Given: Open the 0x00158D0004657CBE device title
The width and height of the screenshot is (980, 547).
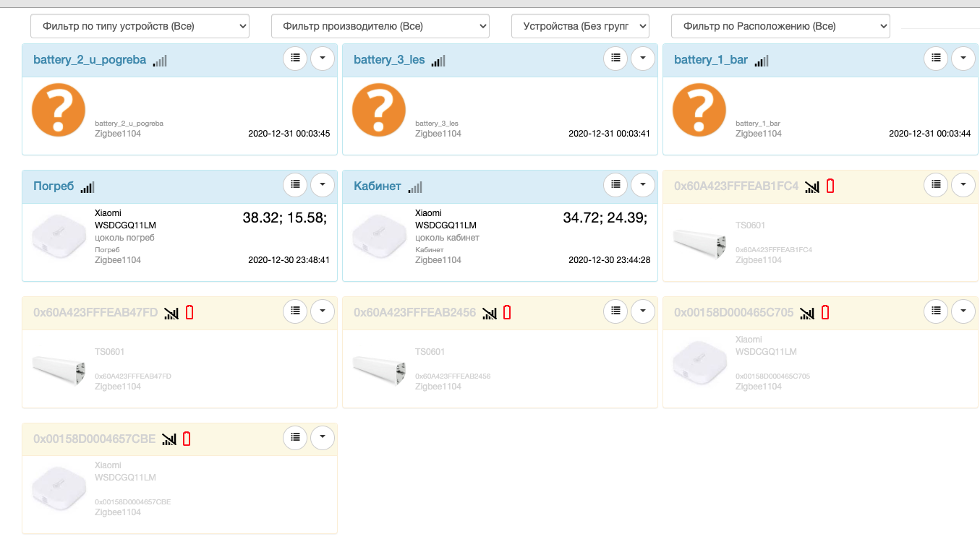Looking at the screenshot, I should tap(95, 439).
